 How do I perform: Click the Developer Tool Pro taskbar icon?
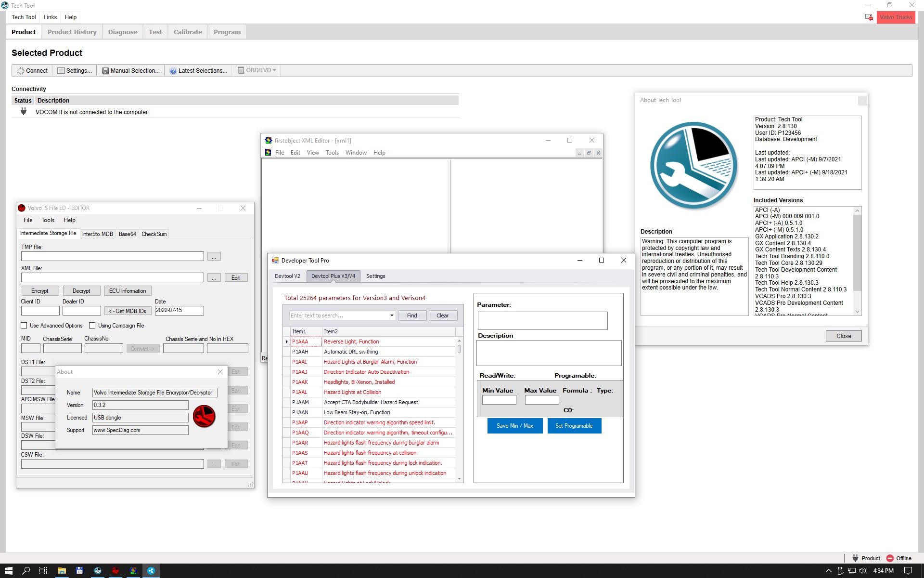tap(151, 571)
